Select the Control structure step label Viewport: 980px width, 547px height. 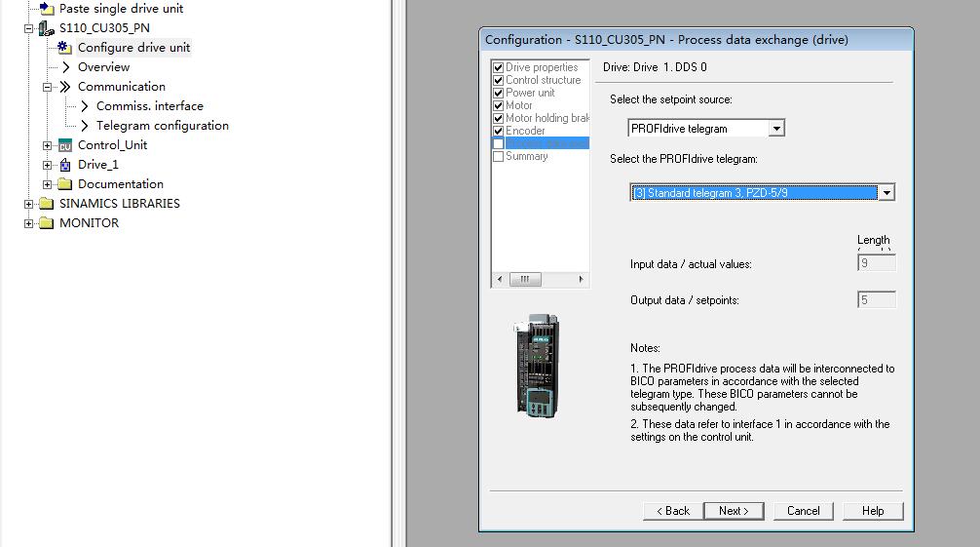tap(543, 80)
